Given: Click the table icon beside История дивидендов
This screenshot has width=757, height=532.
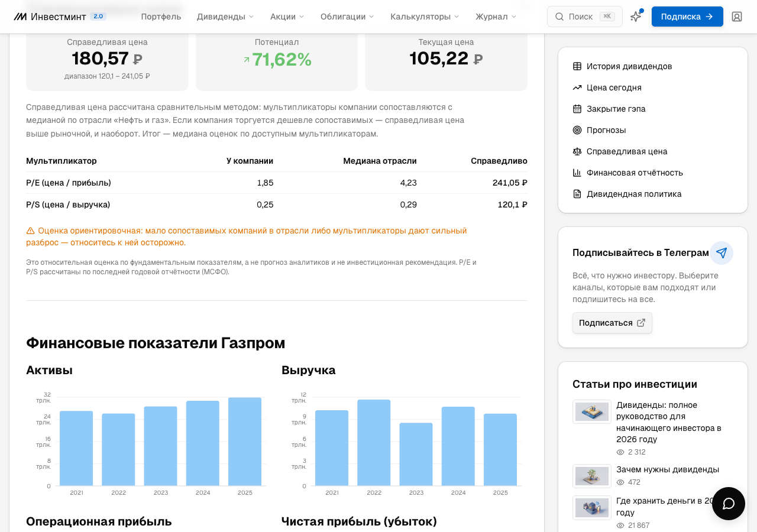Looking at the screenshot, I should pyautogui.click(x=577, y=66).
